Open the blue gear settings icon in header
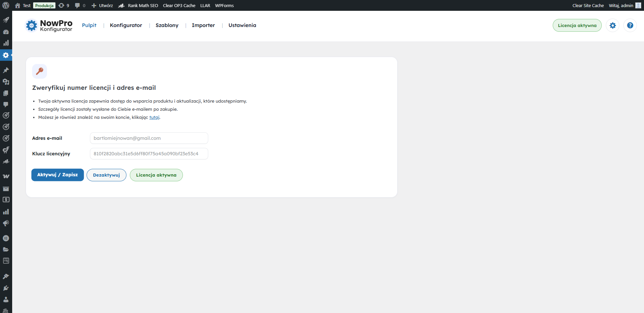 coord(613,25)
